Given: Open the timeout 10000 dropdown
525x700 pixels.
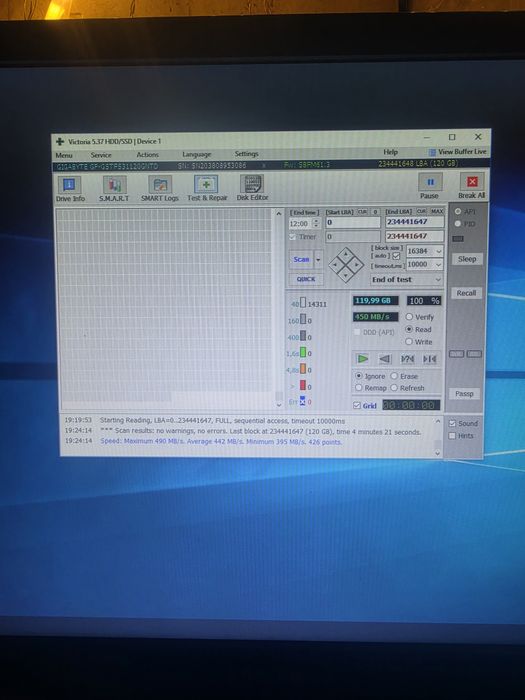Looking at the screenshot, I should (439, 265).
